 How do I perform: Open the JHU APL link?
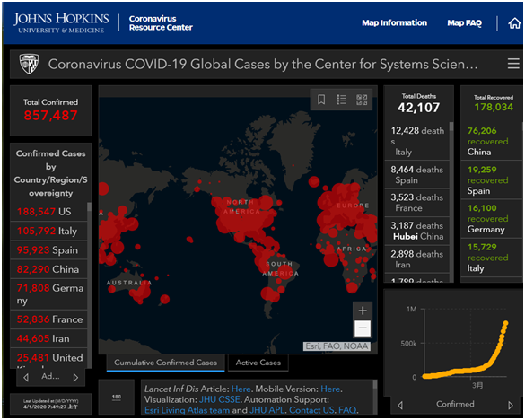(267, 410)
